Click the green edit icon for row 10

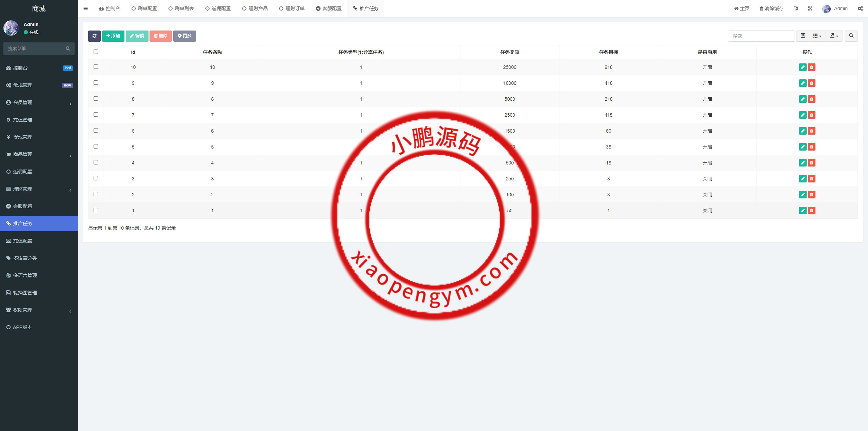pyautogui.click(x=803, y=67)
